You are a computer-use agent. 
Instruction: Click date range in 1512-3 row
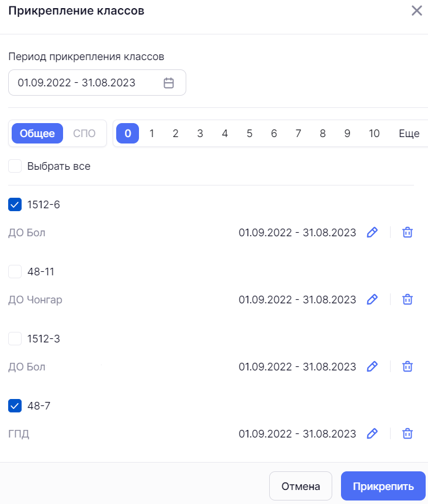[x=297, y=366]
